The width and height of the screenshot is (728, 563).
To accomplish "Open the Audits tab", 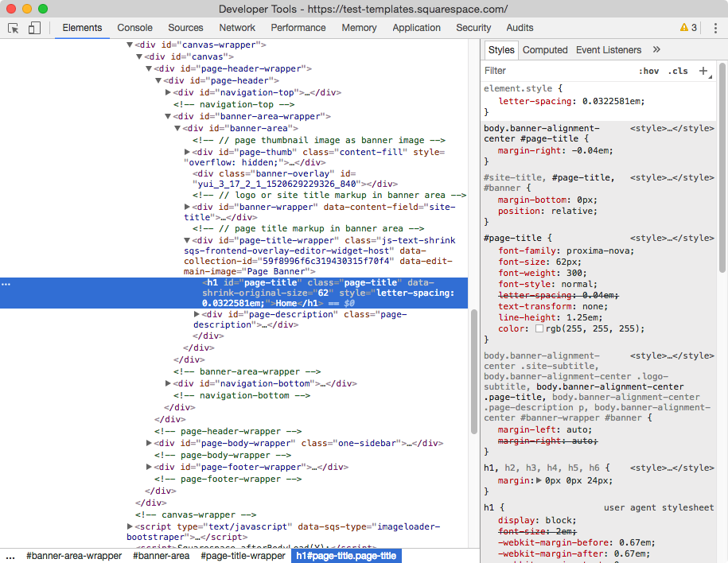I will coord(520,28).
